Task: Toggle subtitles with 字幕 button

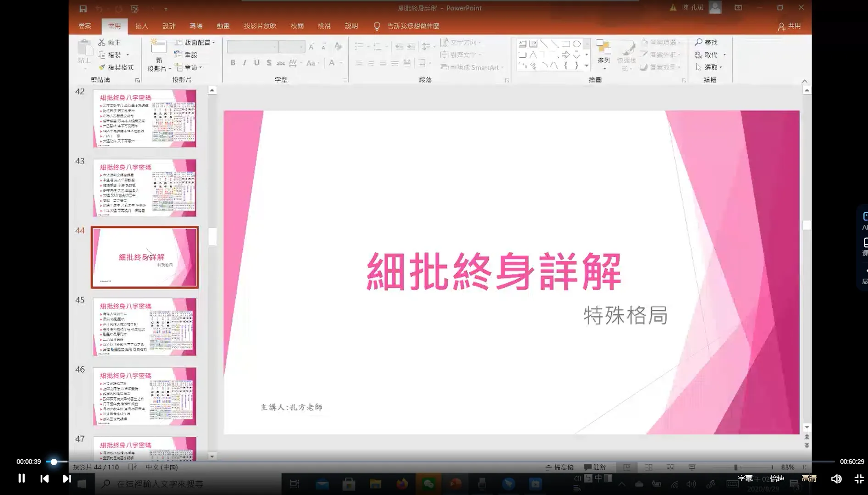Action: (745, 478)
